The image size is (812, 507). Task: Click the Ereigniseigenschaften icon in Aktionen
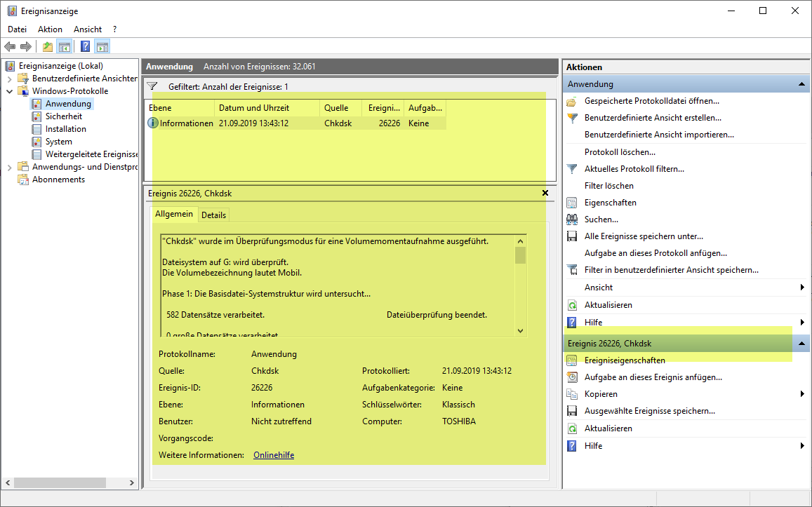coord(572,360)
